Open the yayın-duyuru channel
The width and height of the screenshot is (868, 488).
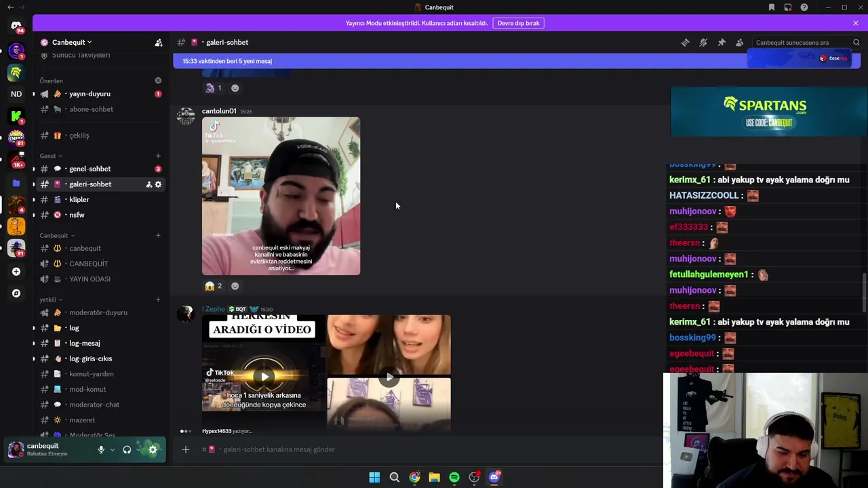(100, 94)
